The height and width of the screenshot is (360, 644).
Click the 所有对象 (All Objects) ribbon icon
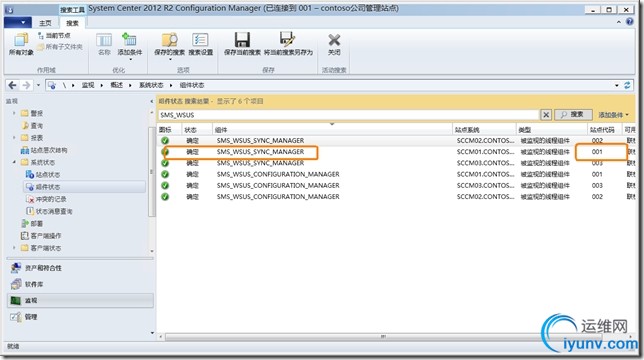click(x=21, y=40)
